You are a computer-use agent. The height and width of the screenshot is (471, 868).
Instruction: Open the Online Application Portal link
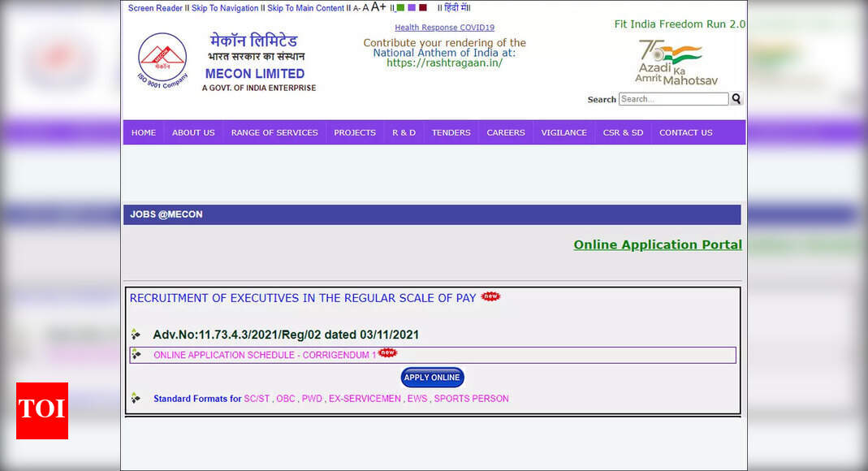658,244
